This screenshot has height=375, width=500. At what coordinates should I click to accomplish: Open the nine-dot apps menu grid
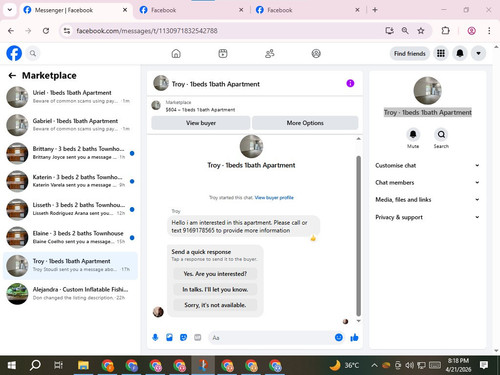pos(441,53)
